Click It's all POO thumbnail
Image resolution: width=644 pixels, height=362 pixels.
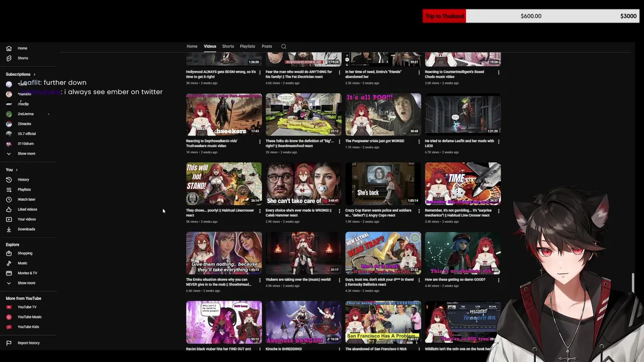(383, 114)
